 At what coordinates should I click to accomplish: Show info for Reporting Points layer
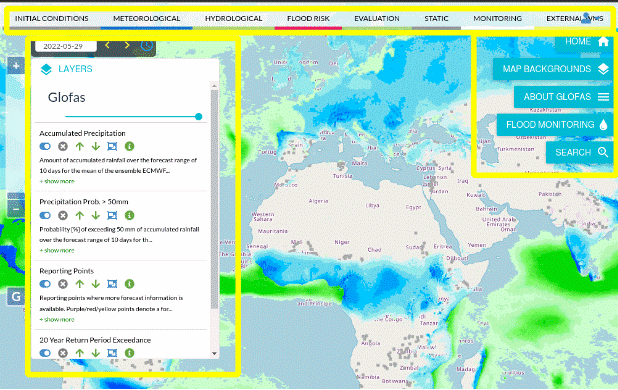click(129, 284)
